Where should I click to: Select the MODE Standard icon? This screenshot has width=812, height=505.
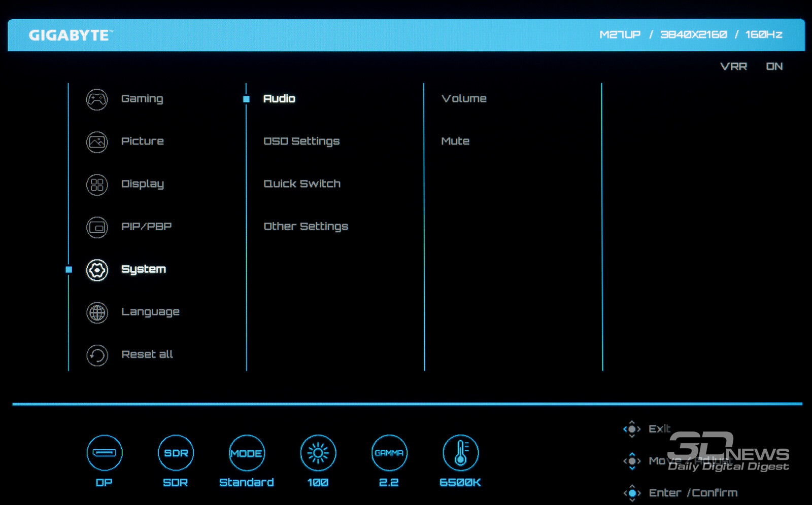[x=247, y=453]
